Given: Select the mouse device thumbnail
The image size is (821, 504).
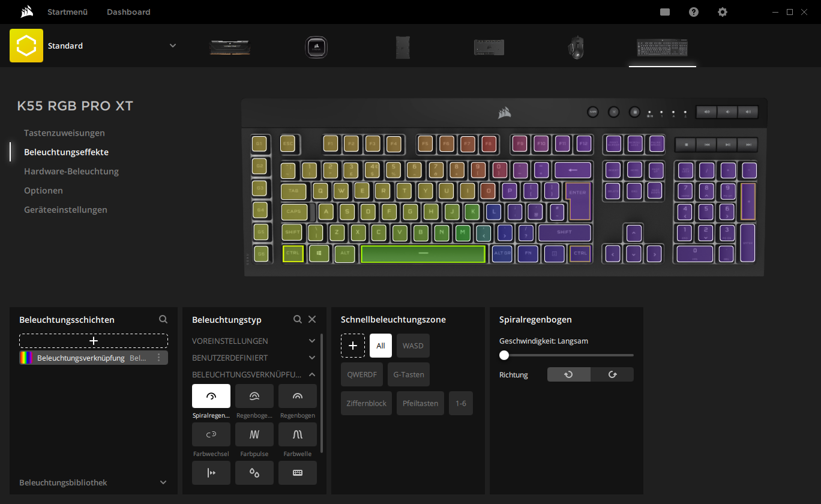Looking at the screenshot, I should coord(577,47).
